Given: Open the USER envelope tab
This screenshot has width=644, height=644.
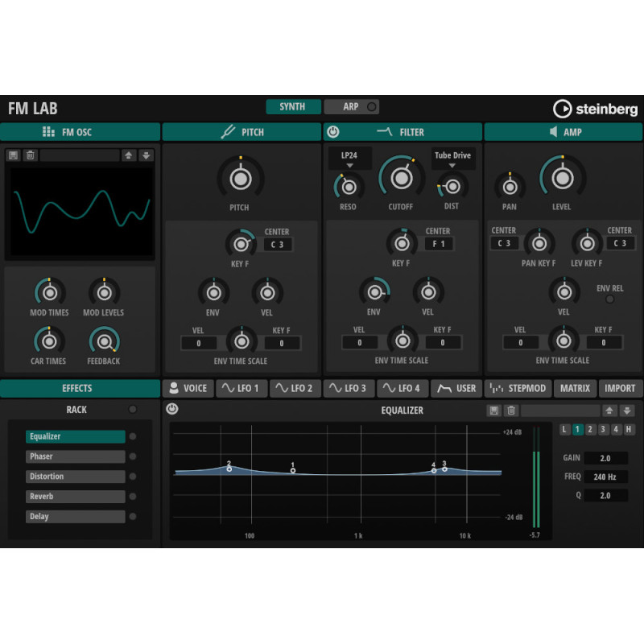Looking at the screenshot, I should pyautogui.click(x=456, y=388).
